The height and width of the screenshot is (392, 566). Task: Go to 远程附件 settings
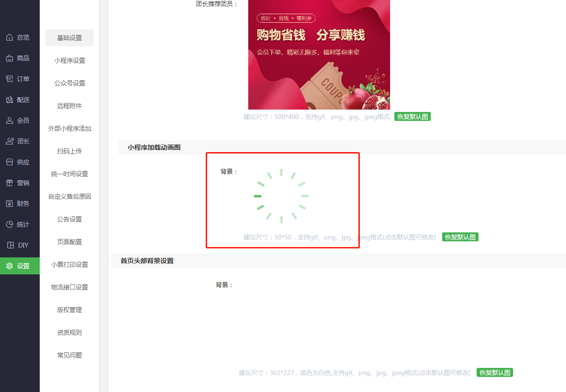coord(70,106)
